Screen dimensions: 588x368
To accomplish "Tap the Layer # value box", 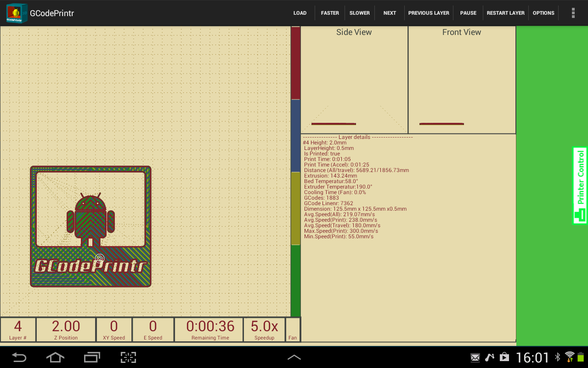I will tap(18, 330).
